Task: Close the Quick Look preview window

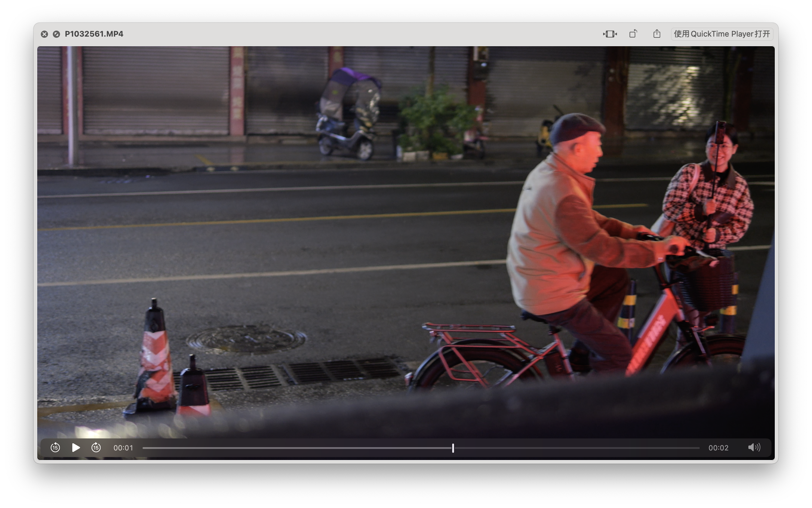Action: coord(44,34)
